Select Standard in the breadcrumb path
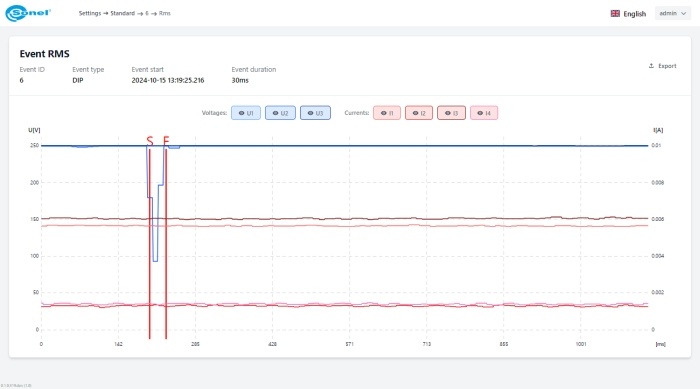This screenshot has width=700, height=389. (x=122, y=13)
